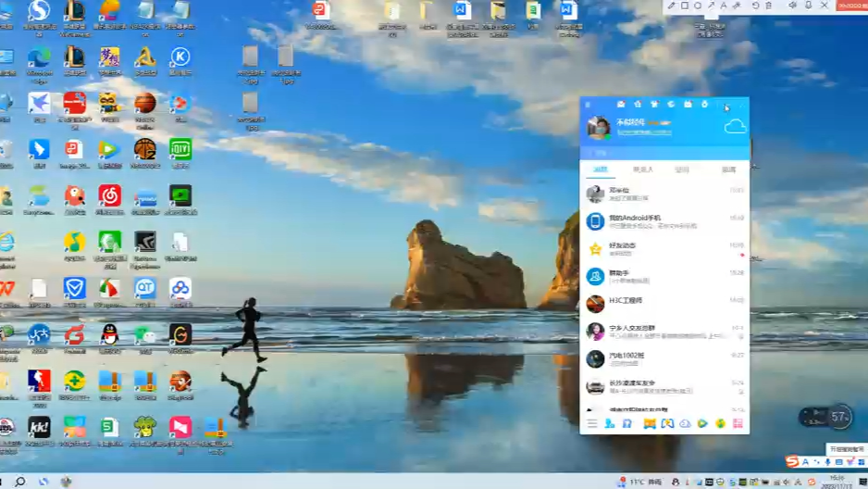Screen dimensions: 868x489
Task: Open the first chat in QQ list
Action: click(664, 194)
